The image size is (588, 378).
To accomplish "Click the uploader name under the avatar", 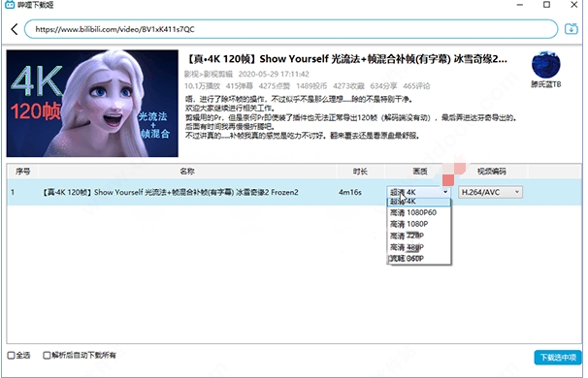I will coord(545,84).
